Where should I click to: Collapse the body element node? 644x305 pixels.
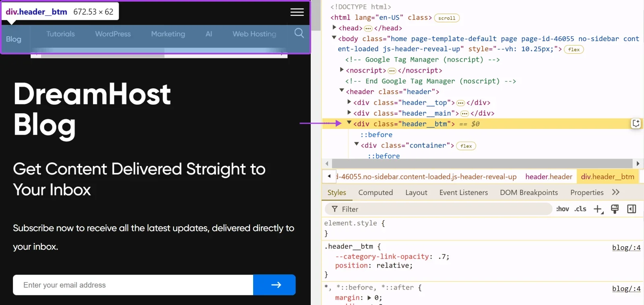tap(334, 38)
